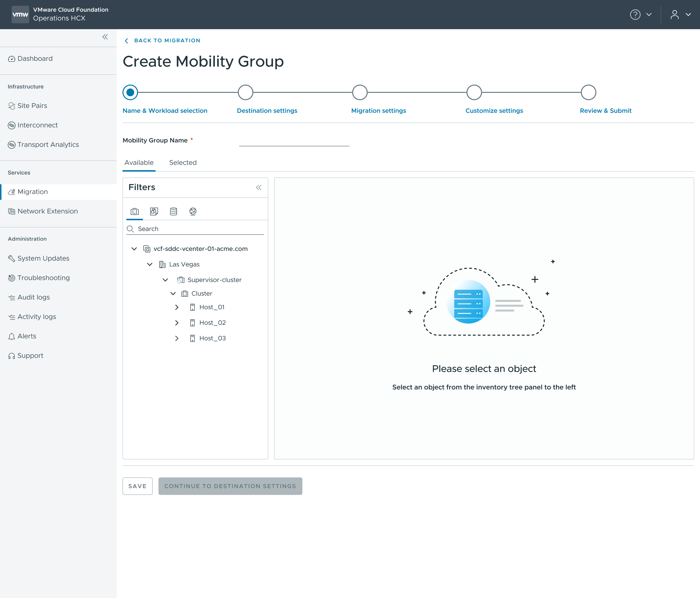The height and width of the screenshot is (598, 700).
Task: Expand the Host_02 node
Action: [177, 323]
